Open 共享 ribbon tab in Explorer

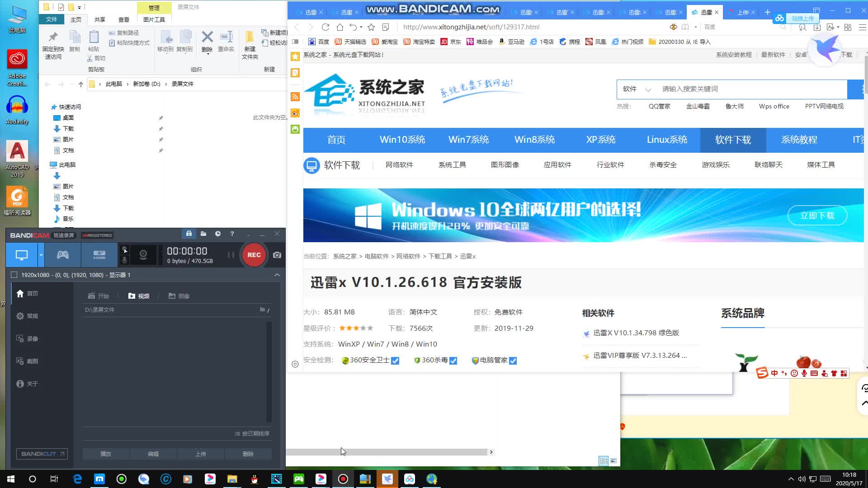pyautogui.click(x=100, y=20)
